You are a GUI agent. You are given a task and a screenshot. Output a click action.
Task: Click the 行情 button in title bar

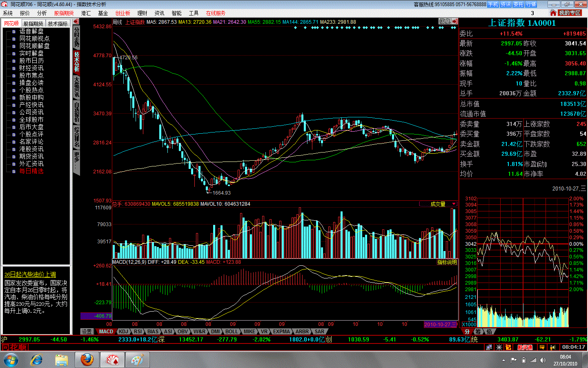click(531, 4)
